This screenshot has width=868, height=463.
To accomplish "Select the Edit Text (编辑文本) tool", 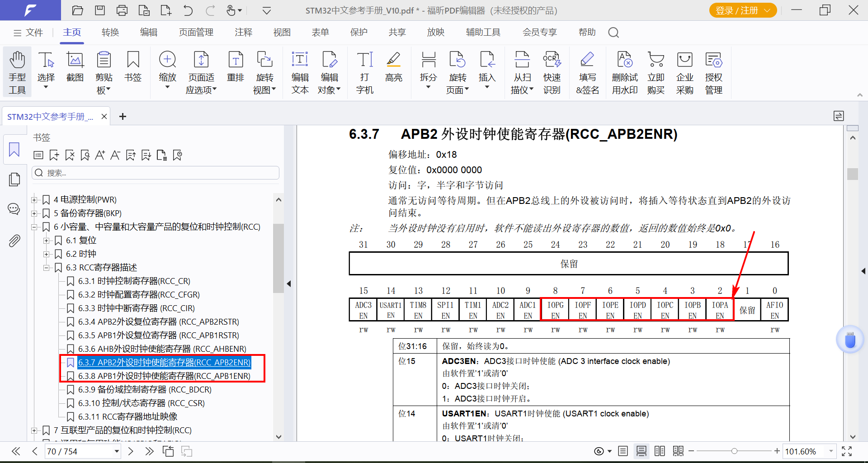I will (x=300, y=72).
